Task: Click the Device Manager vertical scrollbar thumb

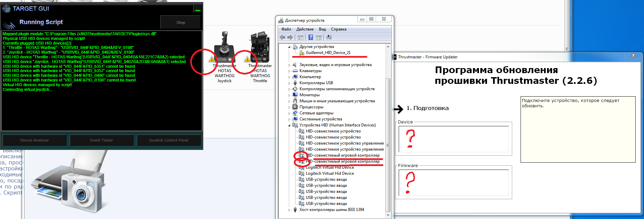Action: coord(388,145)
